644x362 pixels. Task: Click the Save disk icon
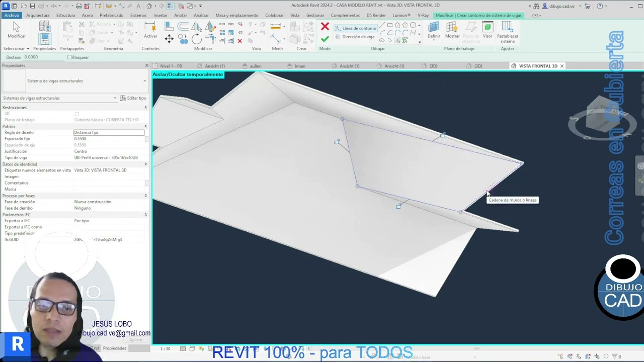(x=32, y=6)
